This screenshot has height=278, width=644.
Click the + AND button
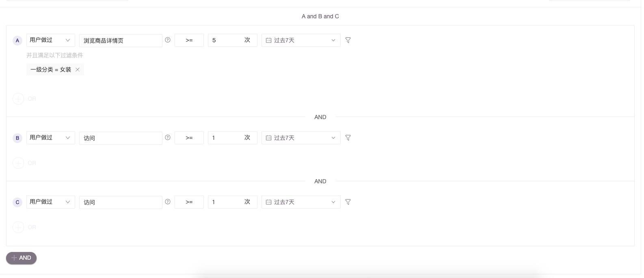click(21, 258)
